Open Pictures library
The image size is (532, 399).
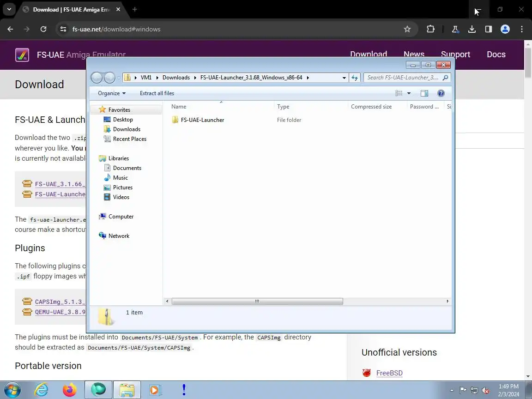point(122,187)
